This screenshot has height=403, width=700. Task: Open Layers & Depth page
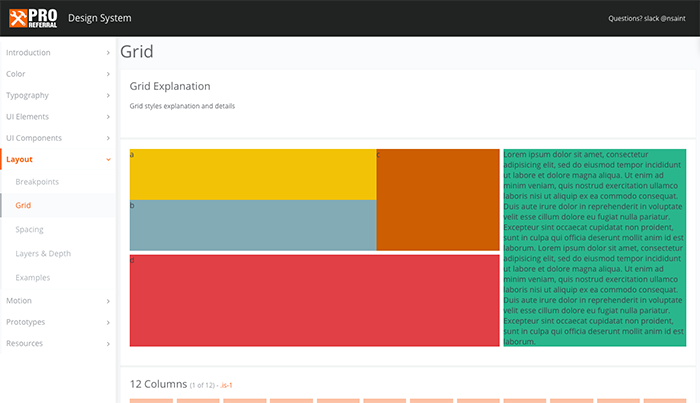pyautogui.click(x=43, y=253)
